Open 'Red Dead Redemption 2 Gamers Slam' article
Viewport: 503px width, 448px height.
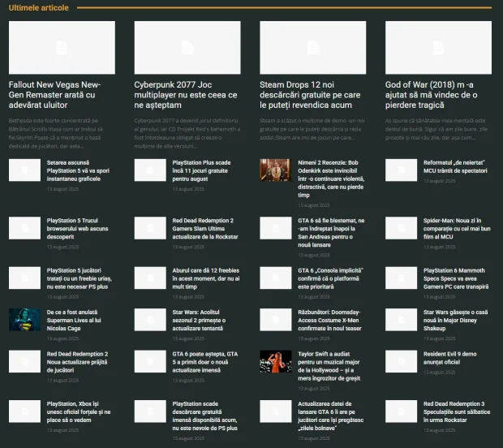205,229
